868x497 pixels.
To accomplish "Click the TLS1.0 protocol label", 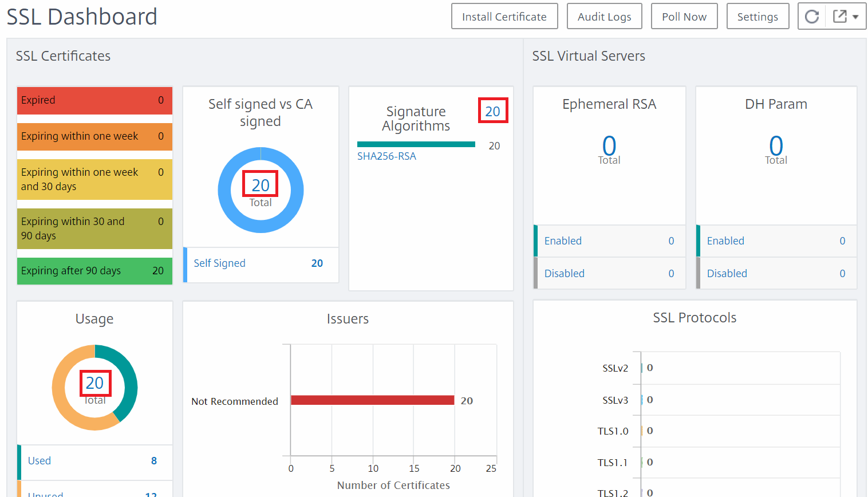I will tap(613, 431).
